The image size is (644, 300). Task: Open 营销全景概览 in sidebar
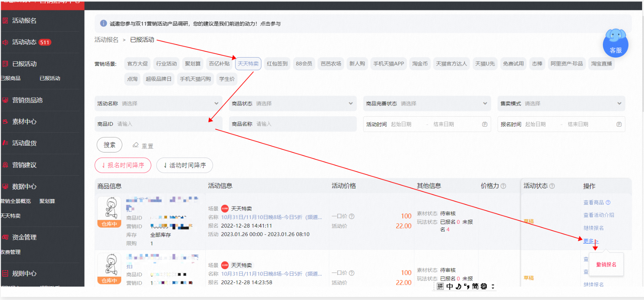tap(16, 201)
